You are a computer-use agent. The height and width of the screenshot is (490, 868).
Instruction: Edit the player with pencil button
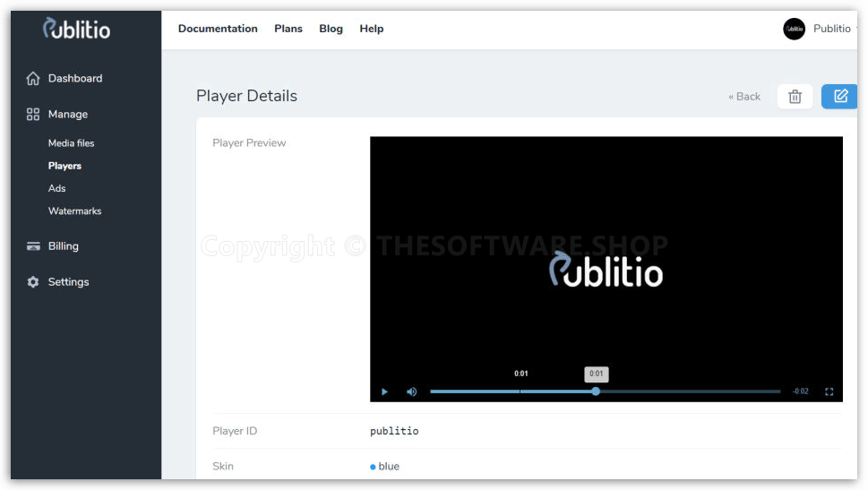click(x=839, y=97)
